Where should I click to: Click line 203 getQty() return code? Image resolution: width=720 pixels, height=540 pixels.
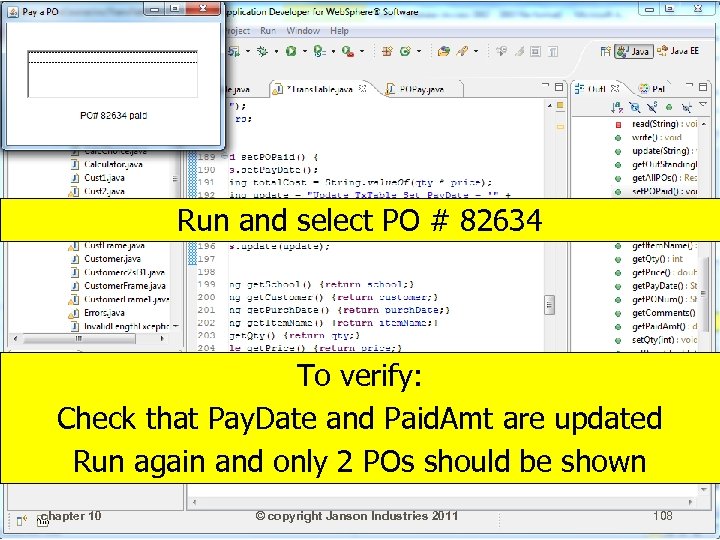tap(294, 336)
